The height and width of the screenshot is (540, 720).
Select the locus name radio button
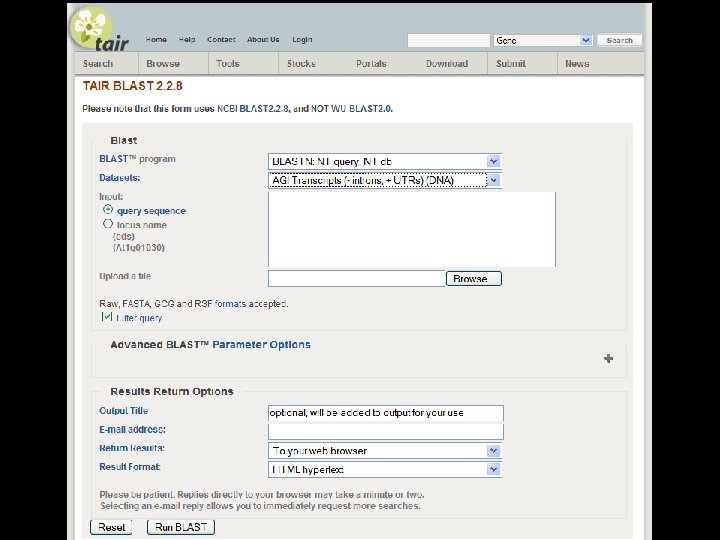pos(108,224)
